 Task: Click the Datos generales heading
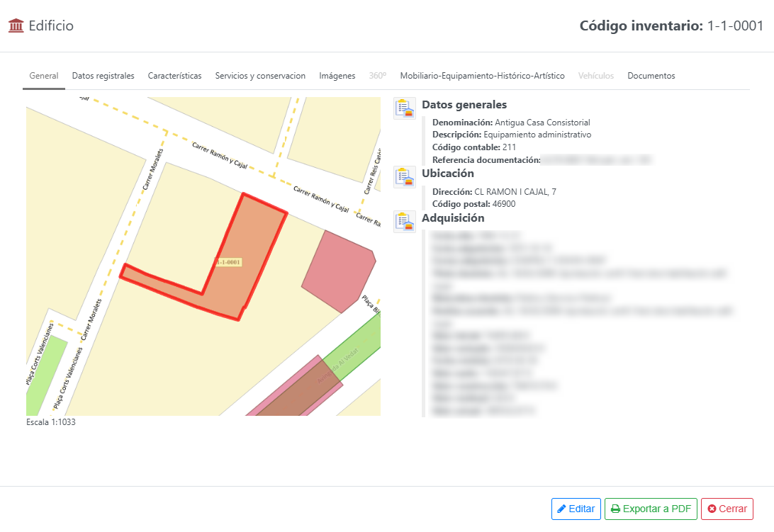coord(464,105)
